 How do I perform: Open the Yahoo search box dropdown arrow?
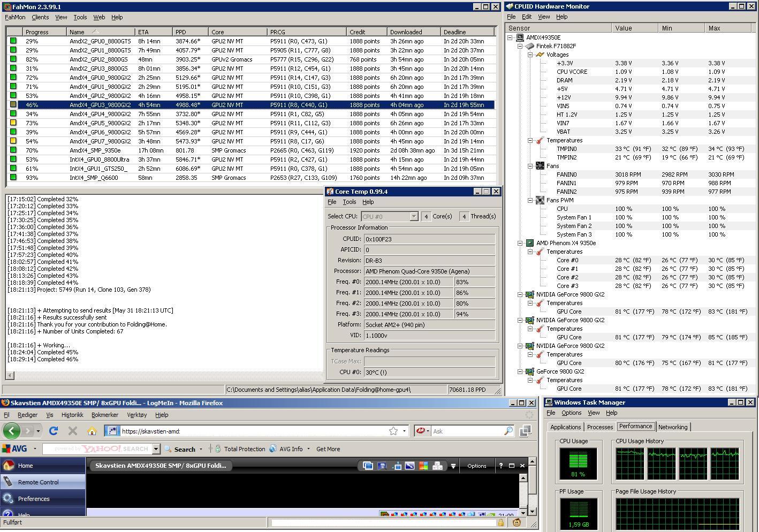coord(156,449)
